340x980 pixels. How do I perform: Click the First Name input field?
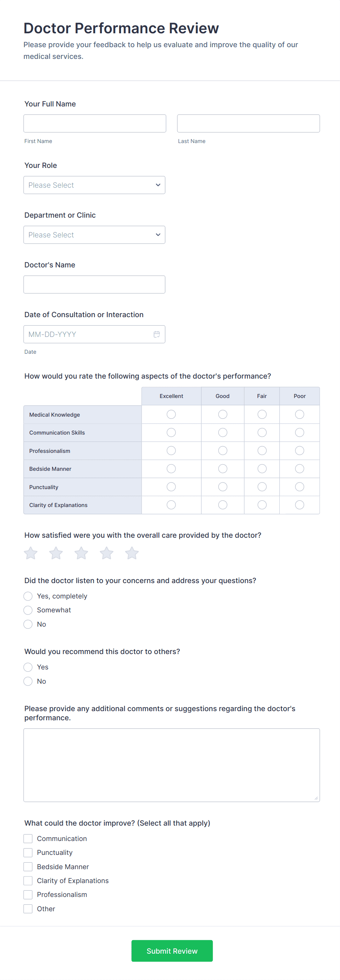tap(95, 124)
